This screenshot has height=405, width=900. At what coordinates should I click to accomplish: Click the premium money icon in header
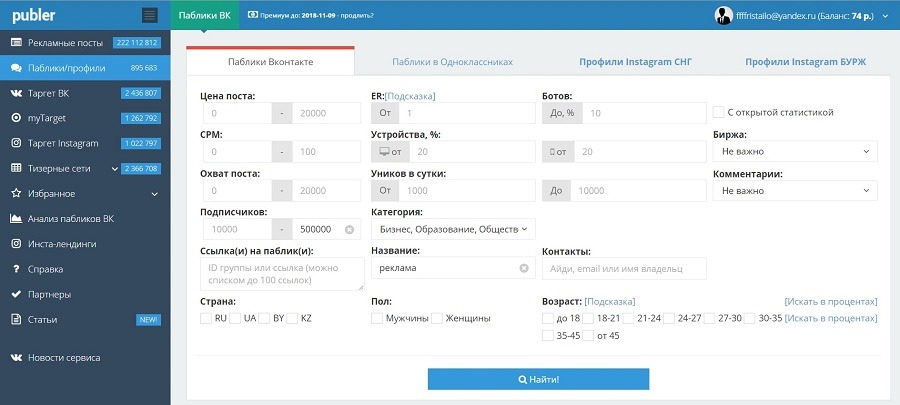253,15
